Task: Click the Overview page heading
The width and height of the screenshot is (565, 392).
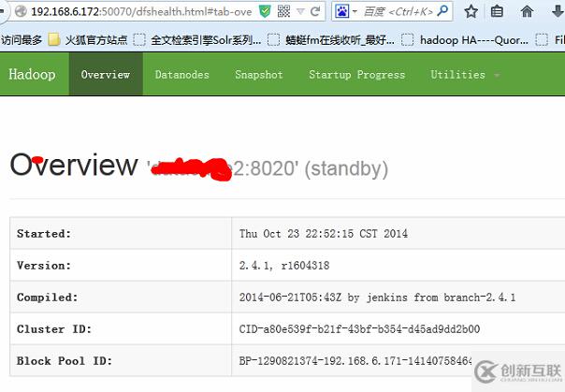Action: 74,165
